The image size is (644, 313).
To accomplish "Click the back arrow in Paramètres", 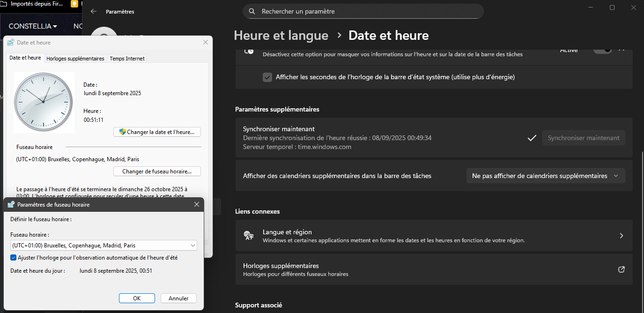I will tap(94, 12).
